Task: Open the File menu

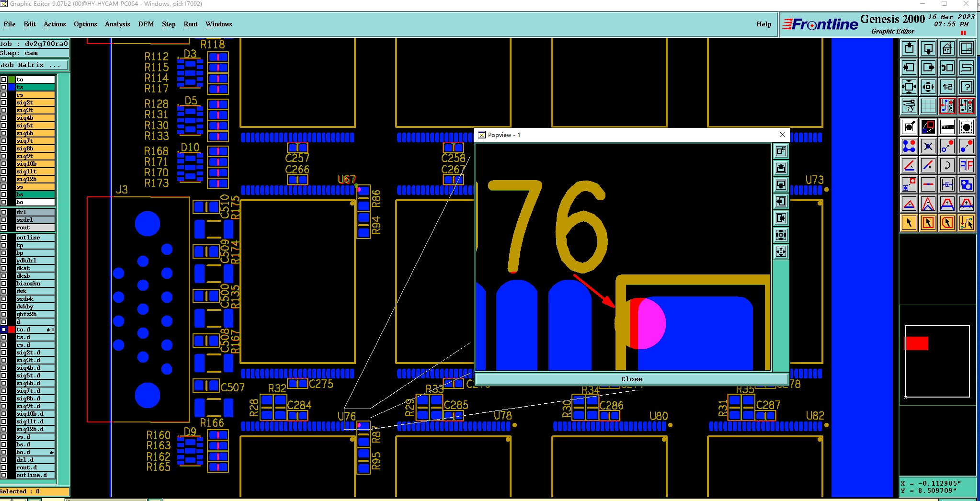Action: tap(10, 24)
